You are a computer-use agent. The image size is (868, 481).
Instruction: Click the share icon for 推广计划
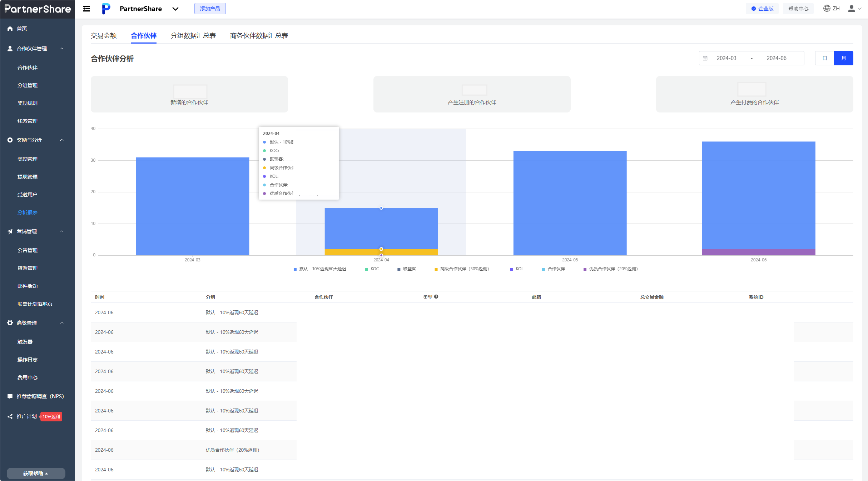click(10, 416)
